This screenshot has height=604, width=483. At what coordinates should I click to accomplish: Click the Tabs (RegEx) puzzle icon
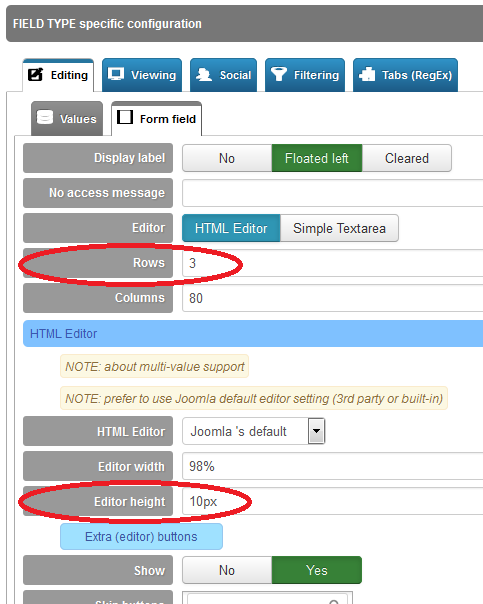click(x=367, y=74)
